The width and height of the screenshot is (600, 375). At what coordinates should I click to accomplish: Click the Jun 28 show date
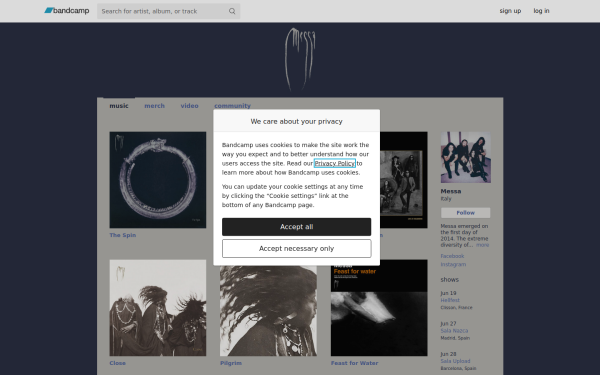[x=448, y=354]
